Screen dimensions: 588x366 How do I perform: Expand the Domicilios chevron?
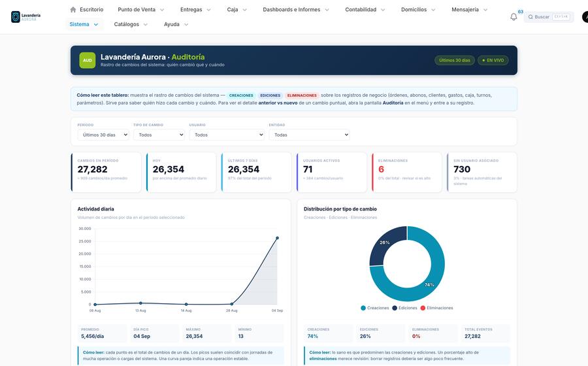433,10
